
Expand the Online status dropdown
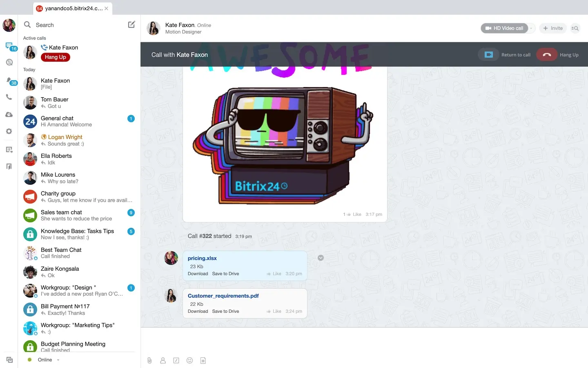(58, 360)
